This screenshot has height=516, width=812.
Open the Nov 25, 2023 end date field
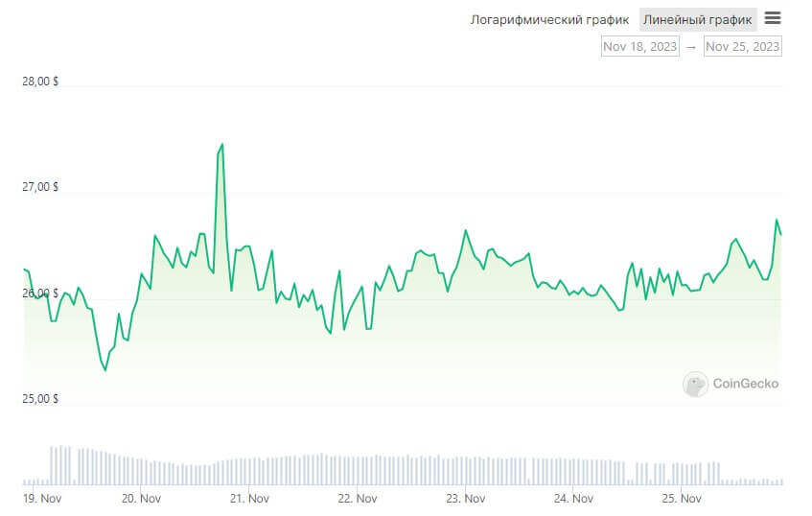[742, 46]
